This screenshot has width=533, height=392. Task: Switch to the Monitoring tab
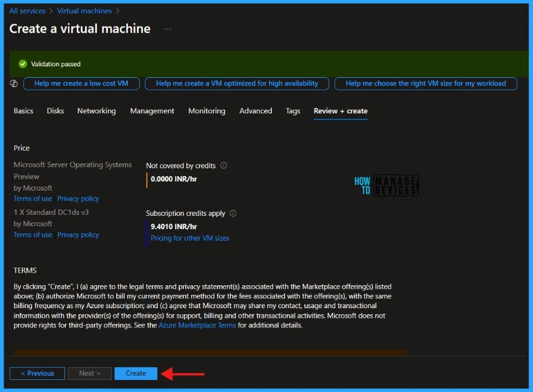pyautogui.click(x=207, y=111)
